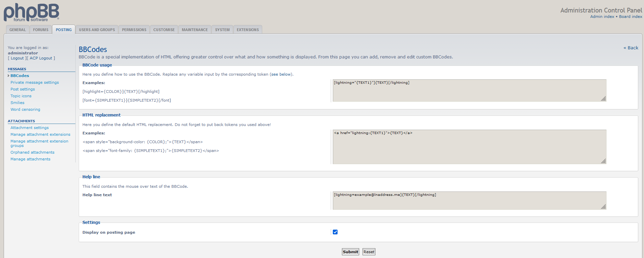
Task: Click the Submit button
Action: 350,252
